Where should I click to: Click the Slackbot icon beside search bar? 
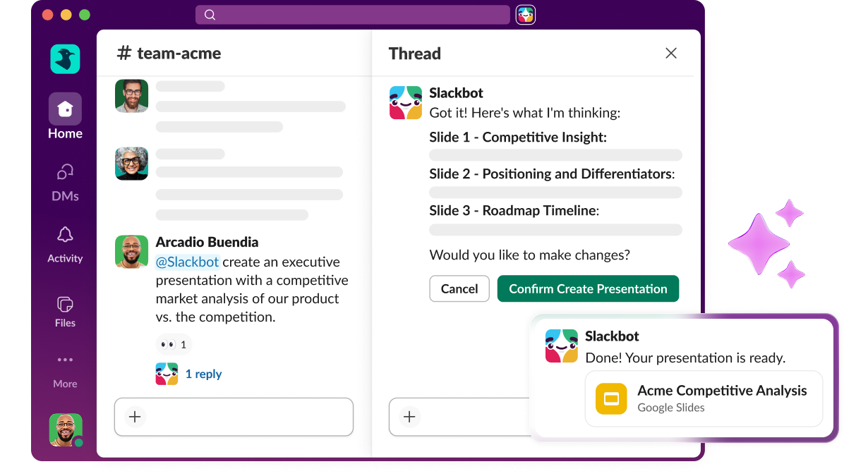[526, 15]
